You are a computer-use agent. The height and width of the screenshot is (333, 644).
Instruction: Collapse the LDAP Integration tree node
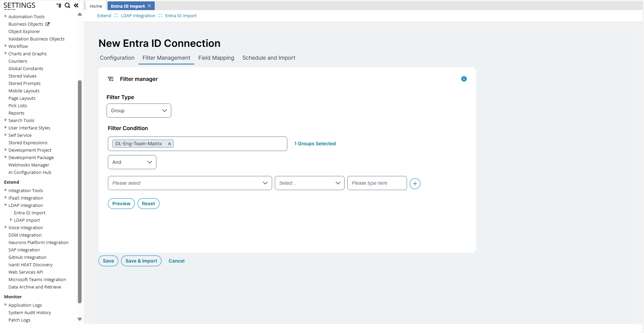(x=6, y=205)
